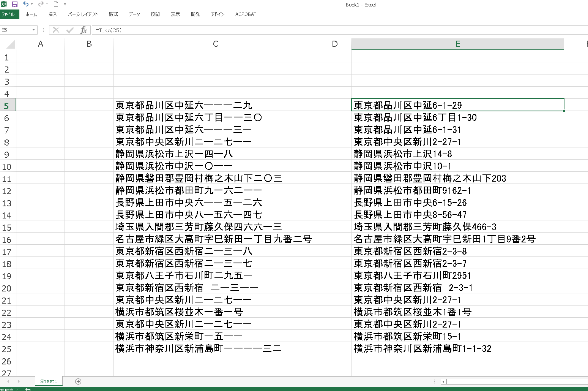Switch to the アドイン ribbon tab
The height and width of the screenshot is (391, 588).
(218, 14)
